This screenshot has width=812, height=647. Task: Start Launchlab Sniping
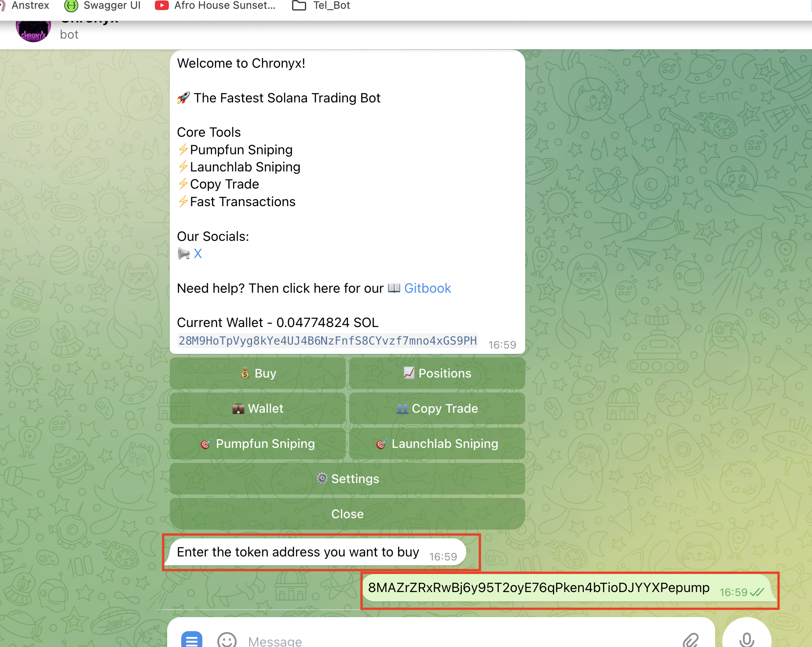[x=437, y=443]
